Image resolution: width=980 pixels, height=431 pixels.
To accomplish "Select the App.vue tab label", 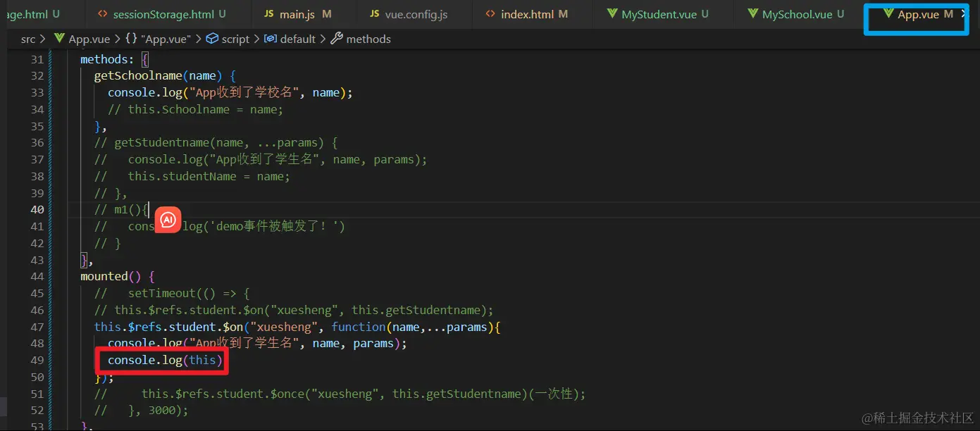I will point(918,14).
